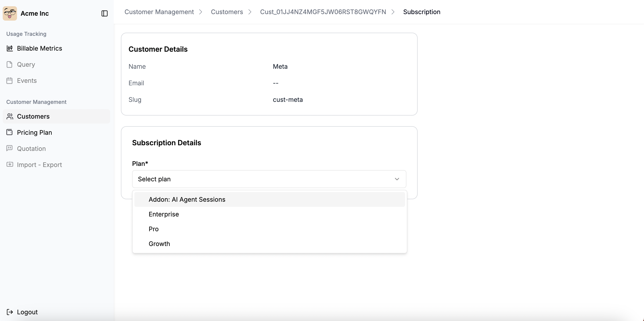The width and height of the screenshot is (644, 321).
Task: Choose Addon: AI Agent Sessions option
Action: tap(187, 199)
